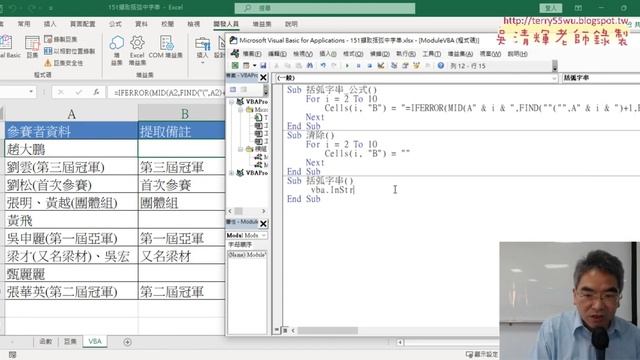This screenshot has width=640, height=360.
Task: Select the 開發人員 ribbon tab in Excel
Action: tap(226, 24)
